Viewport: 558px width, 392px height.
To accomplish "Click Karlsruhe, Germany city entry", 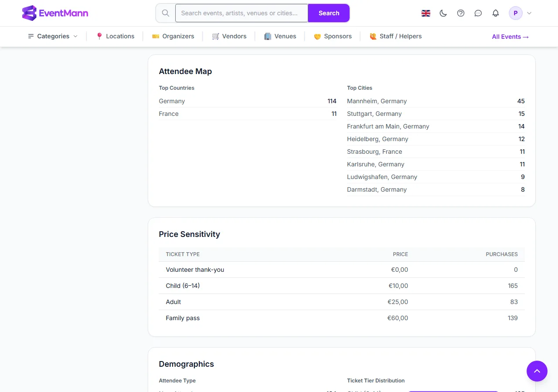I will pyautogui.click(x=436, y=164).
